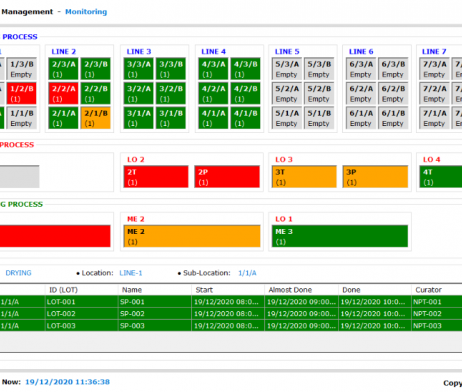Screen dimensions: 462x392
Task: Click empty cell 1/3/B
Action: click(22, 69)
